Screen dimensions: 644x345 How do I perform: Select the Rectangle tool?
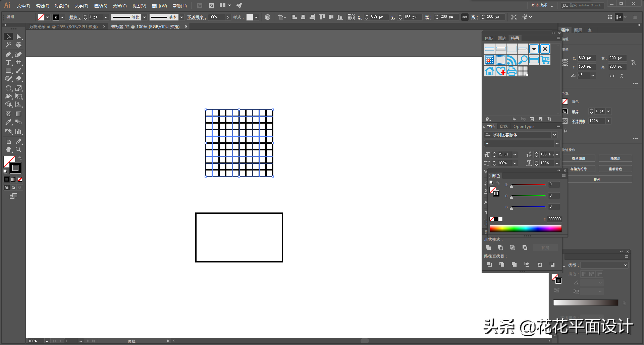pyautogui.click(x=8, y=71)
